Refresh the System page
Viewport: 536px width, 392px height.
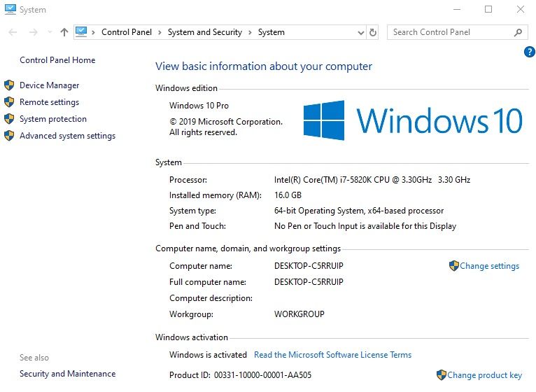click(x=373, y=32)
